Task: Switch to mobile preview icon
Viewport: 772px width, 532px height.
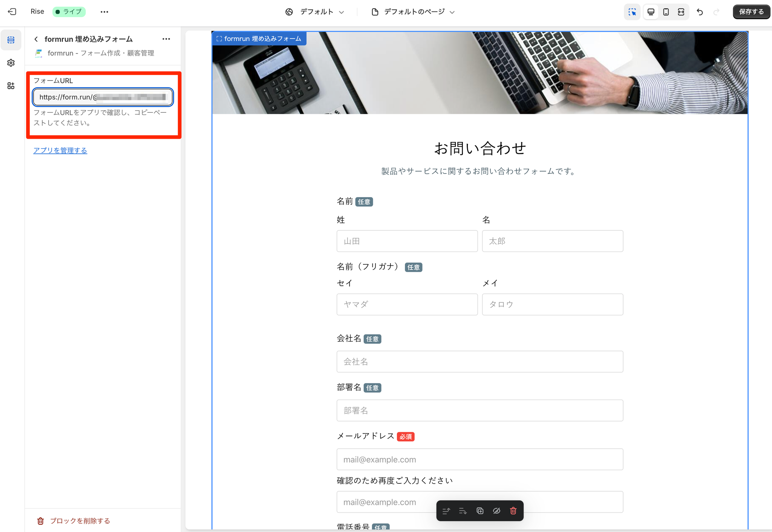Action: point(666,12)
